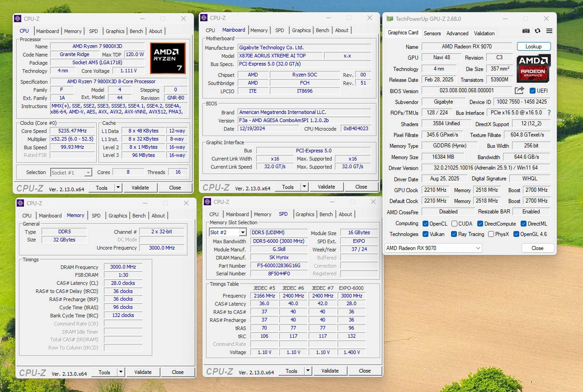Image resolution: width=583 pixels, height=392 pixels.
Task: Toggle the Vulkan checkbox
Action: click(425, 234)
